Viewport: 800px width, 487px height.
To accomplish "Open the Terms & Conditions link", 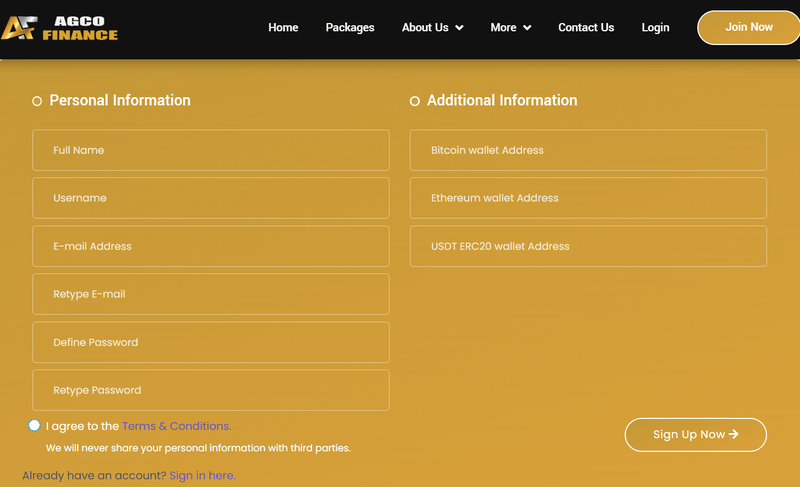I will (x=177, y=426).
